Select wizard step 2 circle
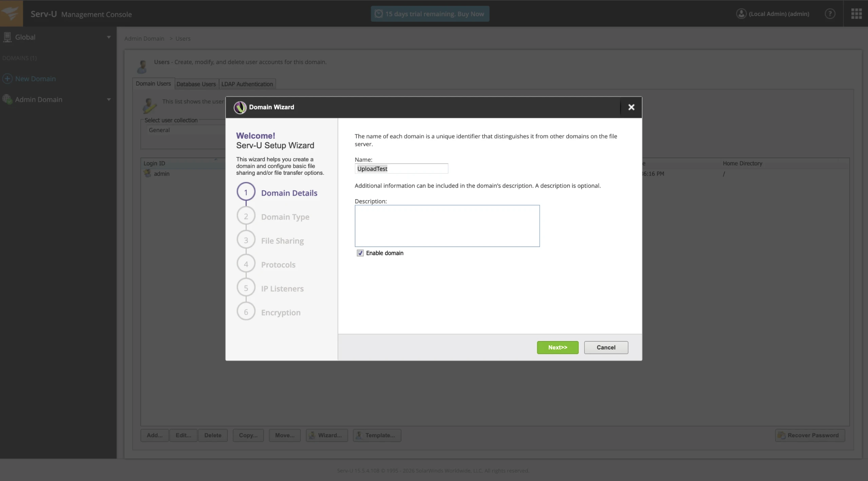Screen dimensions: 868x481 click(246, 216)
